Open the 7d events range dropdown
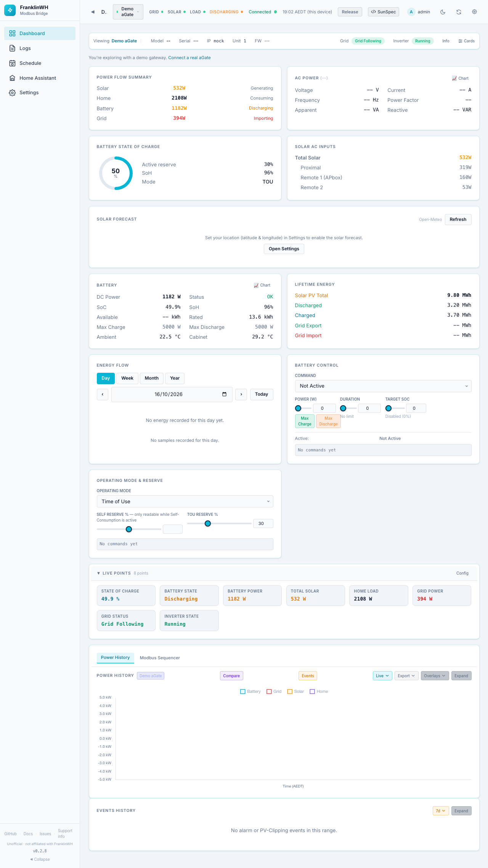This screenshot has width=488, height=868. pyautogui.click(x=441, y=811)
